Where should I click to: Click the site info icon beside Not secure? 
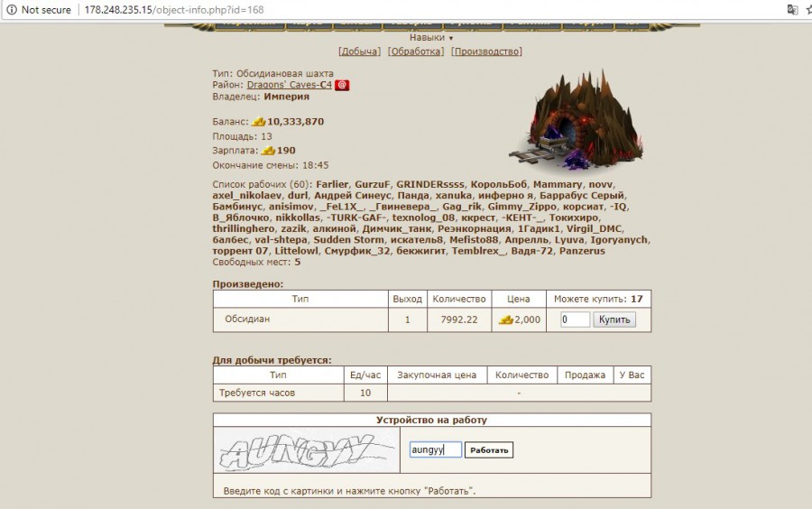click(12, 10)
